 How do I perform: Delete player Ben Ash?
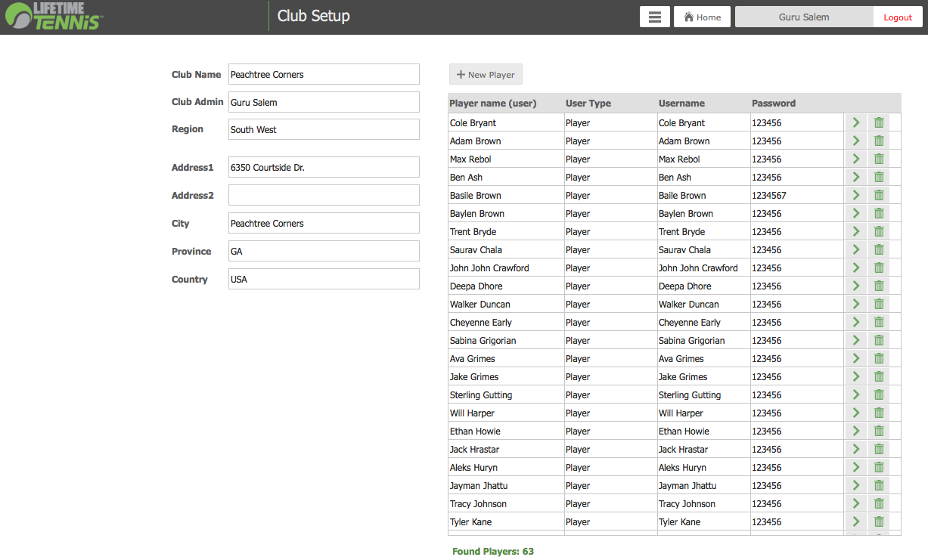[x=879, y=177]
